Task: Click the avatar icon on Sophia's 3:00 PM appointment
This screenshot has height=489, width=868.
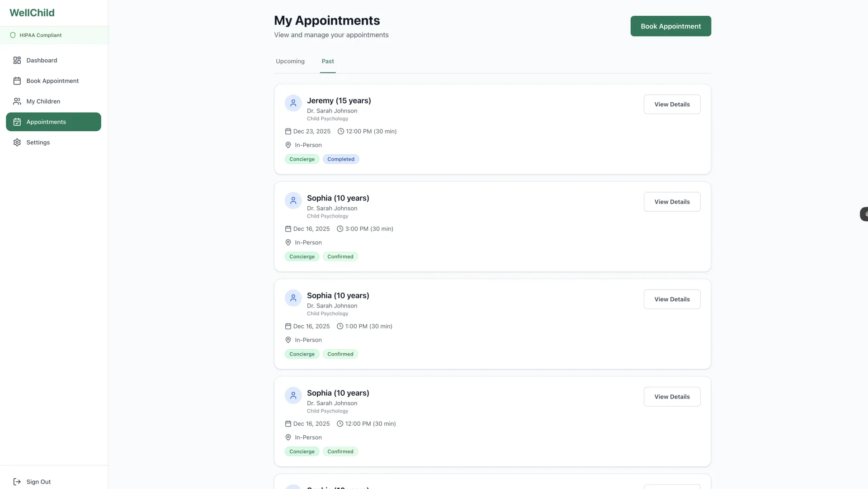Action: tap(293, 200)
